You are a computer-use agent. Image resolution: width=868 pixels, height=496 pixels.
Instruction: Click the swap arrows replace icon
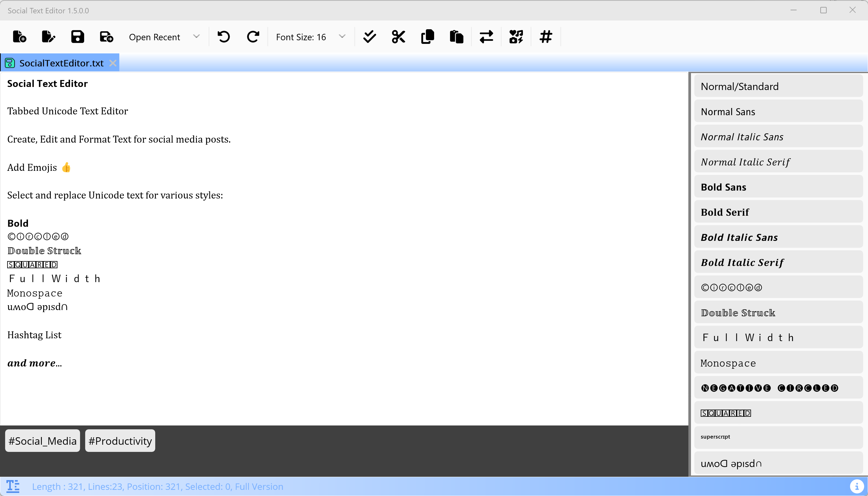[x=486, y=36]
